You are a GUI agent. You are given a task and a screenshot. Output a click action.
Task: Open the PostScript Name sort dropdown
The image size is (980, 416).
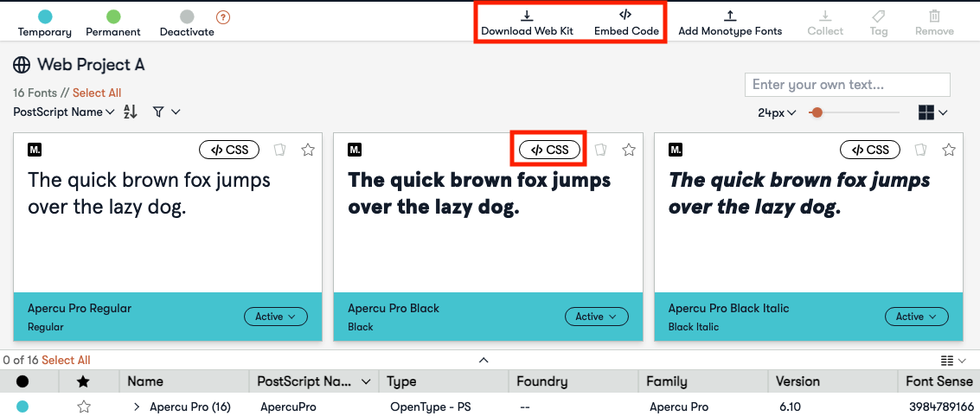coord(64,112)
